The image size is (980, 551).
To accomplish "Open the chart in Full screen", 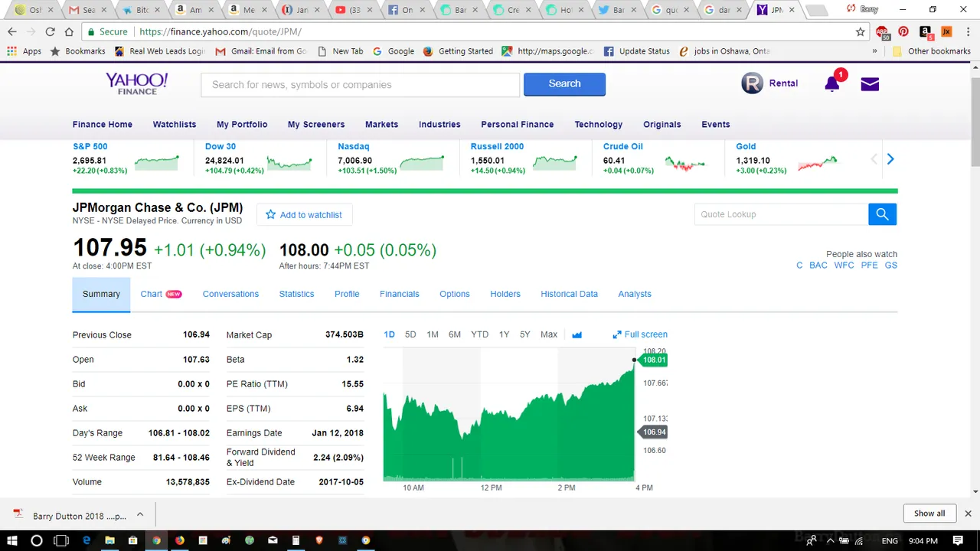I will click(x=640, y=334).
